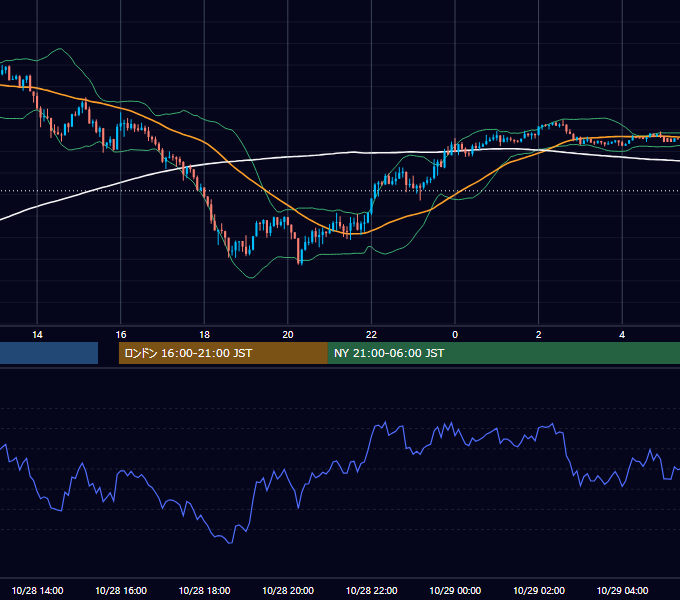Click the '10/28 14:00' date label
The width and height of the screenshot is (680, 600).
[37, 590]
